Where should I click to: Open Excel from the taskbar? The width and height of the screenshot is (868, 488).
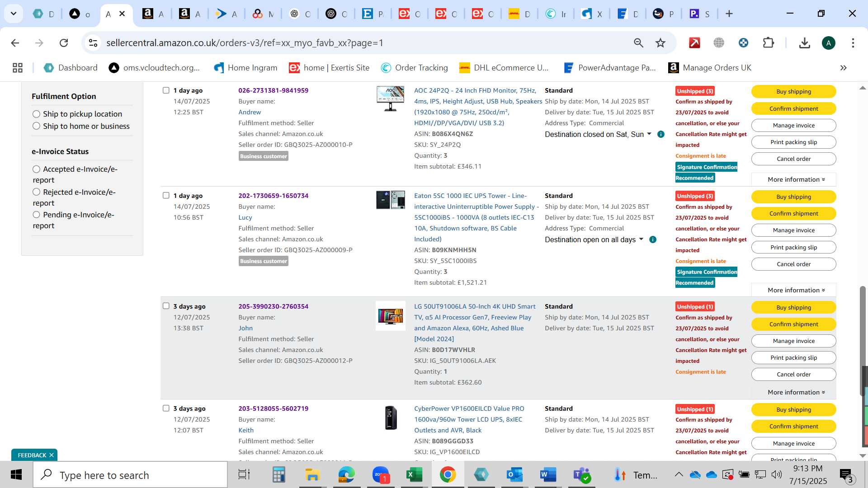pyautogui.click(x=414, y=475)
